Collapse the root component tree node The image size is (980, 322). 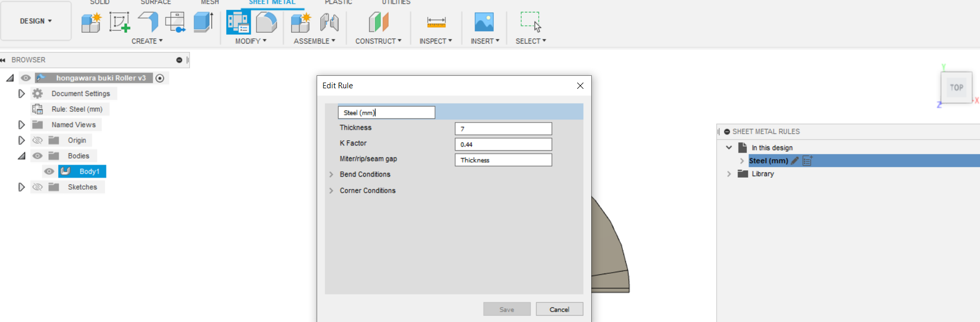click(10, 78)
